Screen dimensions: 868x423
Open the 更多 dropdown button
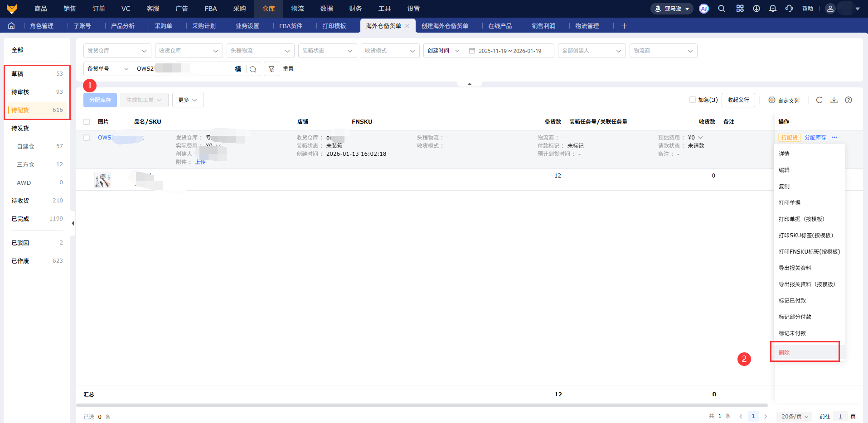pyautogui.click(x=188, y=100)
